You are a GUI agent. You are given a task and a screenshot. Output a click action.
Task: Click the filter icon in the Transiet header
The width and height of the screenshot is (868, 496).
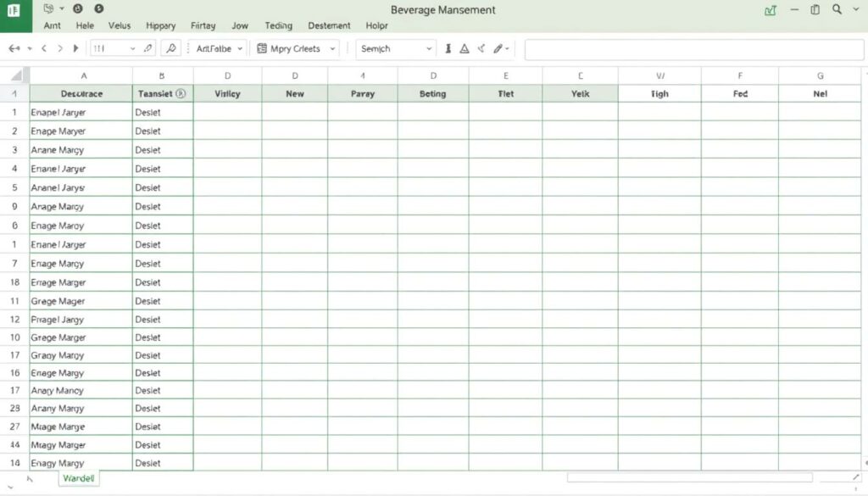(181, 93)
